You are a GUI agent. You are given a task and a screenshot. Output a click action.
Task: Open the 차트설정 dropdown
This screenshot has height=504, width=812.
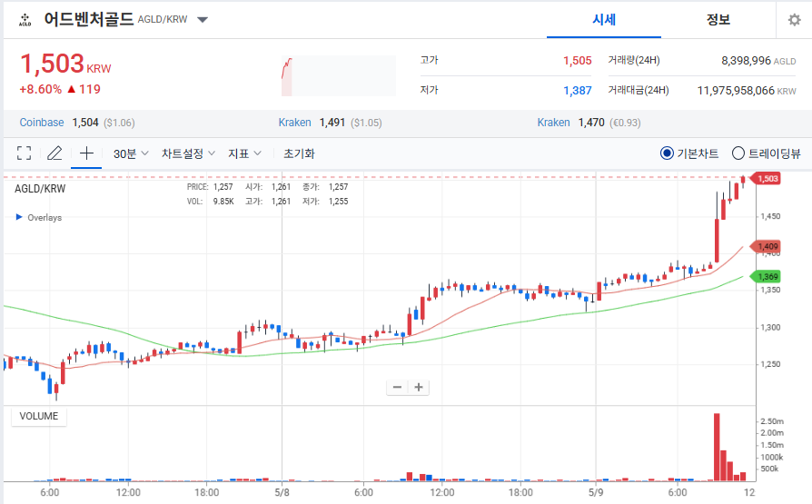tap(188, 153)
